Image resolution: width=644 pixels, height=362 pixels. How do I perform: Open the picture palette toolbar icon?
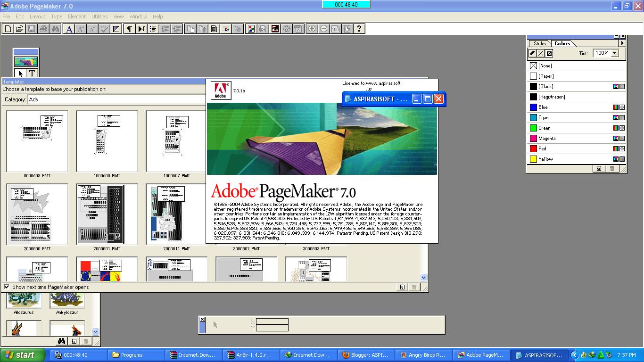point(251,29)
